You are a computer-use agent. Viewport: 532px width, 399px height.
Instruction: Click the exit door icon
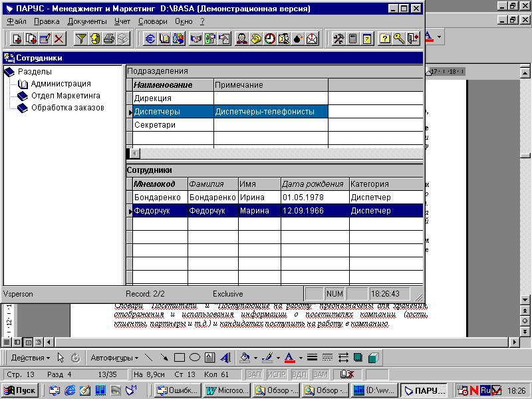pos(413,39)
